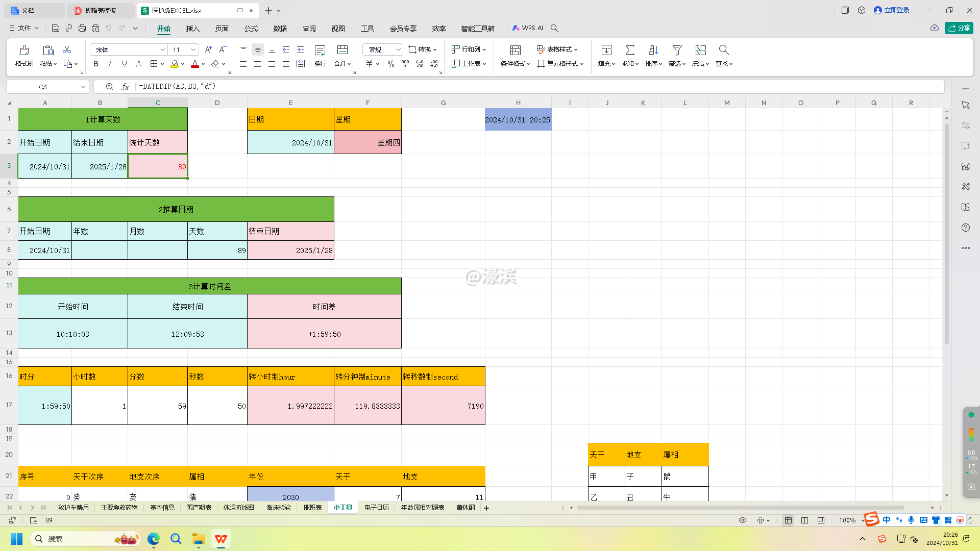Open the File (文件) menu
This screenshot has width=980, height=551.
click(24, 28)
